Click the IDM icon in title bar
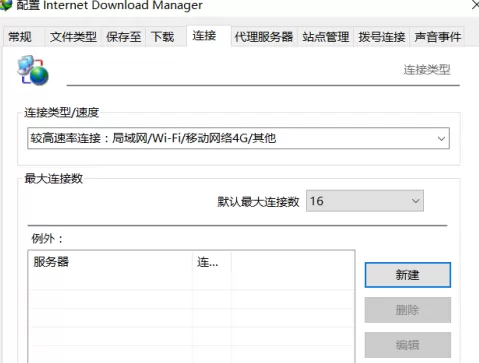 6,5
